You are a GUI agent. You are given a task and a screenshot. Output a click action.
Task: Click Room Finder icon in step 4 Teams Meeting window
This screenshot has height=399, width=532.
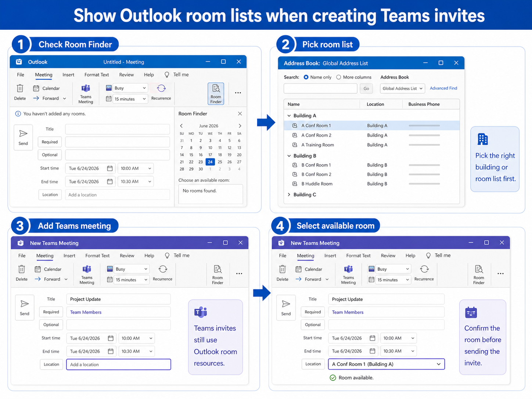tap(479, 269)
